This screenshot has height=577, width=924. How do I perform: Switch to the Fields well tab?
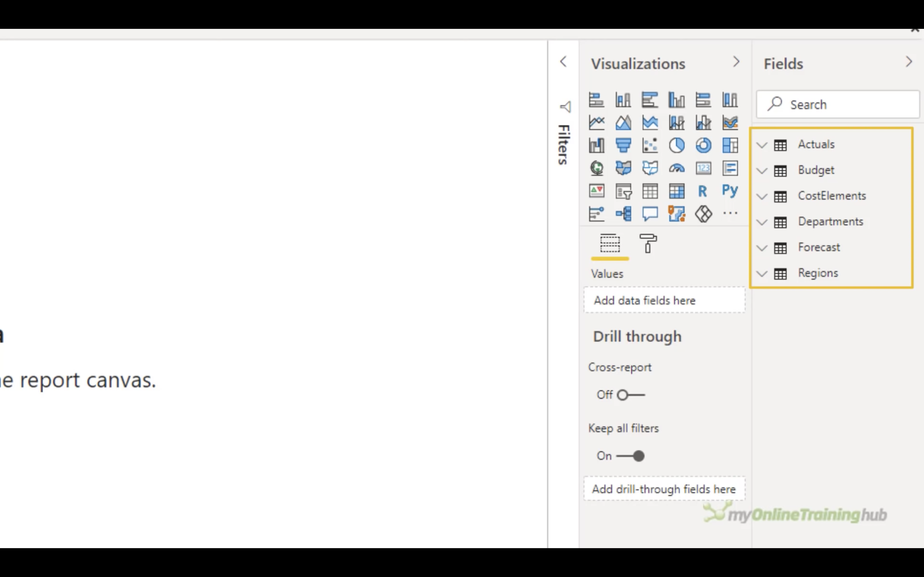[x=610, y=243]
